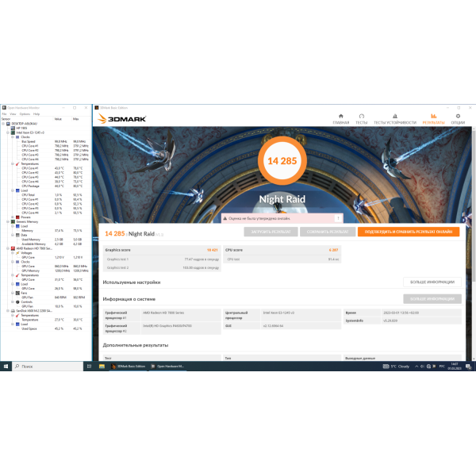Open File Explorer from the taskbar
This screenshot has width=476, height=476.
[102, 367]
